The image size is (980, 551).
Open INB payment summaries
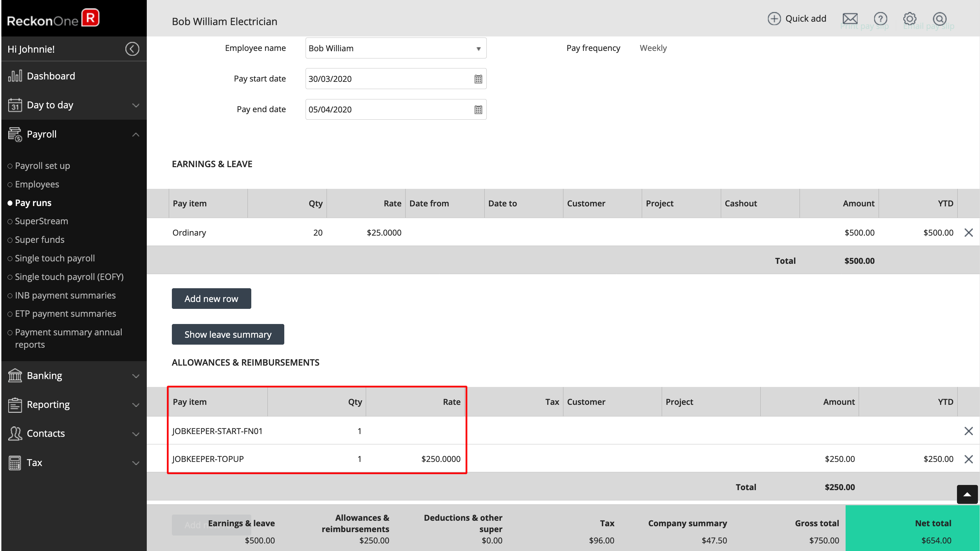[65, 295]
